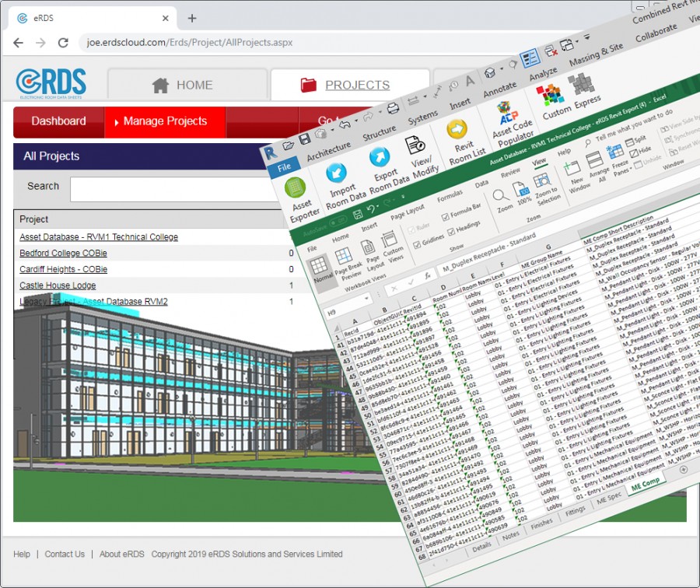This screenshot has width=700, height=588.
Task: Open the Revit quick access customize arrow
Action: click(x=586, y=37)
